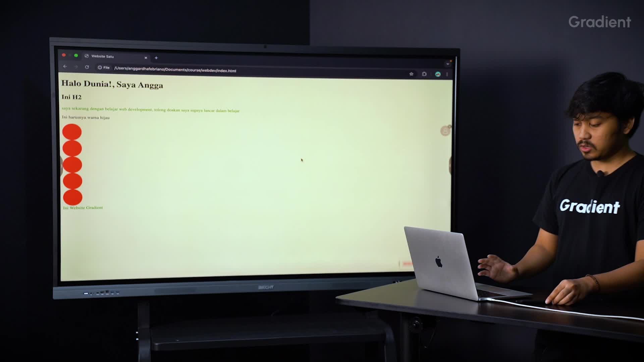
Task: Click the new tab plus icon
Action: pos(156,58)
